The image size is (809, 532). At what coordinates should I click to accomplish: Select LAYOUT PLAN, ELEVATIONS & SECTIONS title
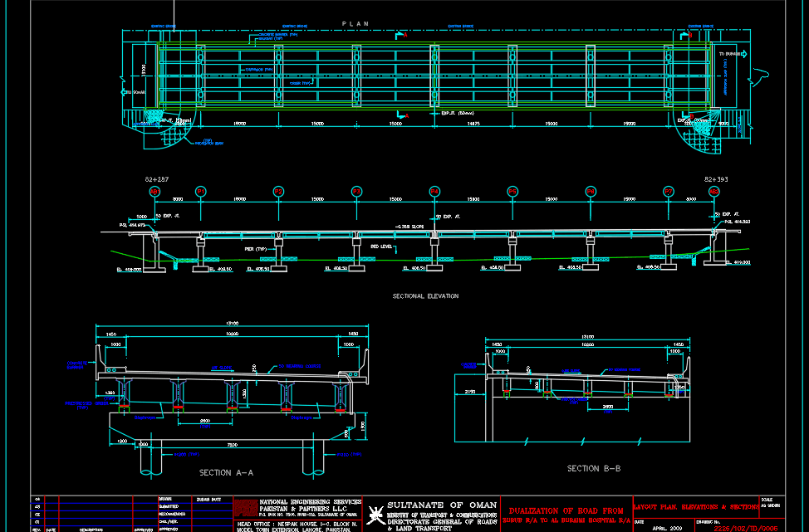tap(696, 507)
